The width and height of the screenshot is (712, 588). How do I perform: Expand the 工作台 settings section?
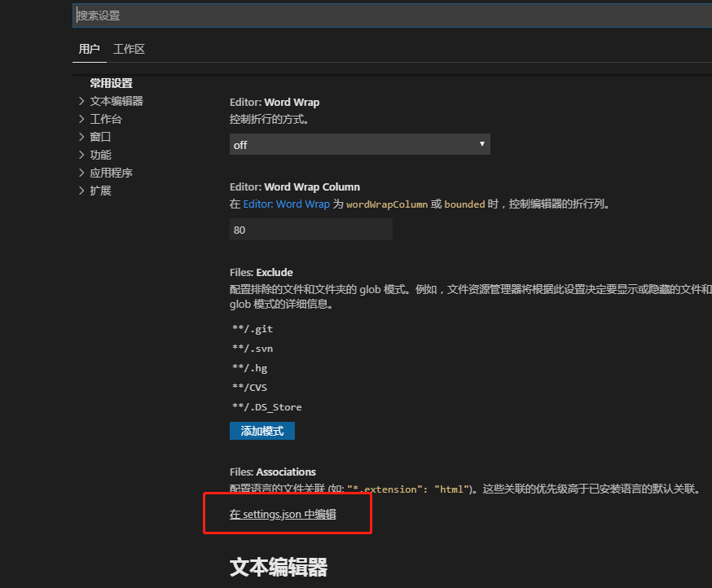(x=105, y=118)
